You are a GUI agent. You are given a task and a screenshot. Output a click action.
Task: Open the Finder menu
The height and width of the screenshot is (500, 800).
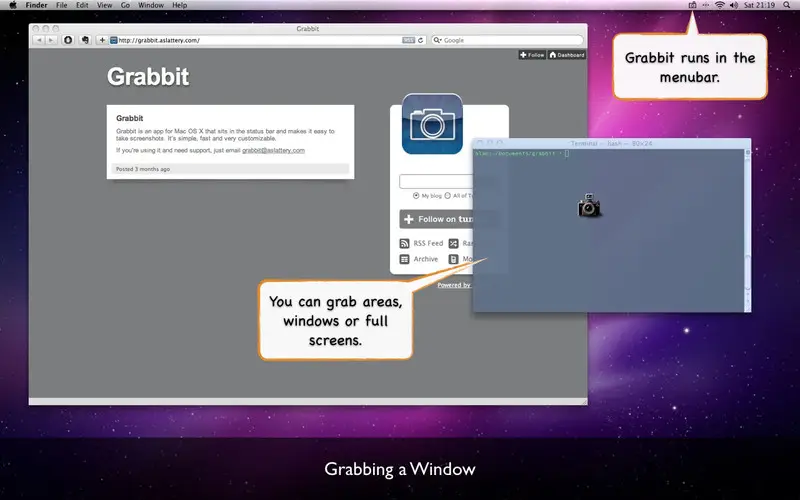[x=36, y=5]
